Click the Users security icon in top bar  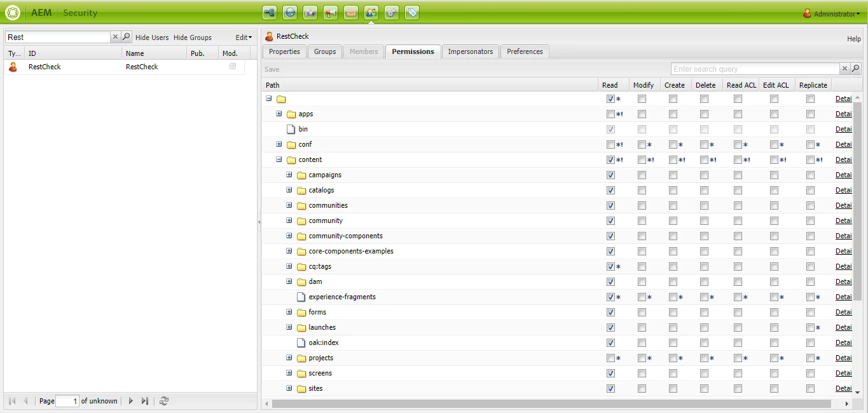click(x=371, y=12)
